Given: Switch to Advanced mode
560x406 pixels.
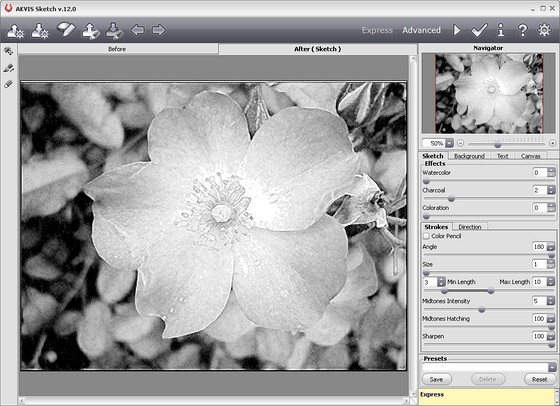Looking at the screenshot, I should pyautogui.click(x=421, y=30).
